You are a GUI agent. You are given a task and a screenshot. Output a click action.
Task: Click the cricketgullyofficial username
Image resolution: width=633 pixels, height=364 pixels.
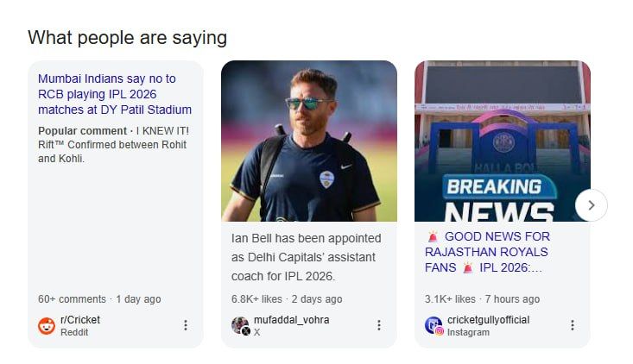[488, 320]
